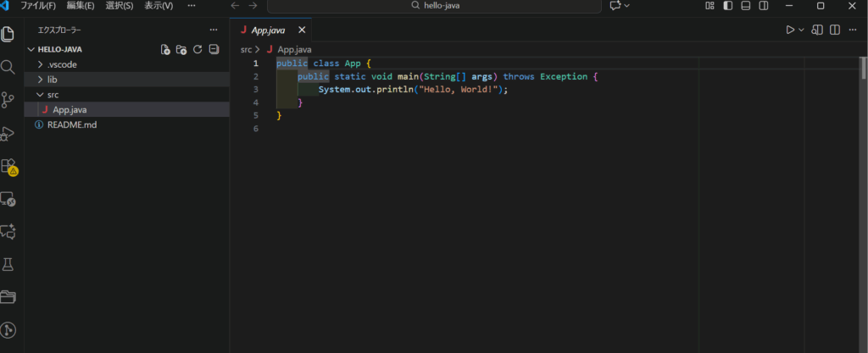This screenshot has height=353, width=868.
Task: Expand the lib folder
Action: (52, 79)
